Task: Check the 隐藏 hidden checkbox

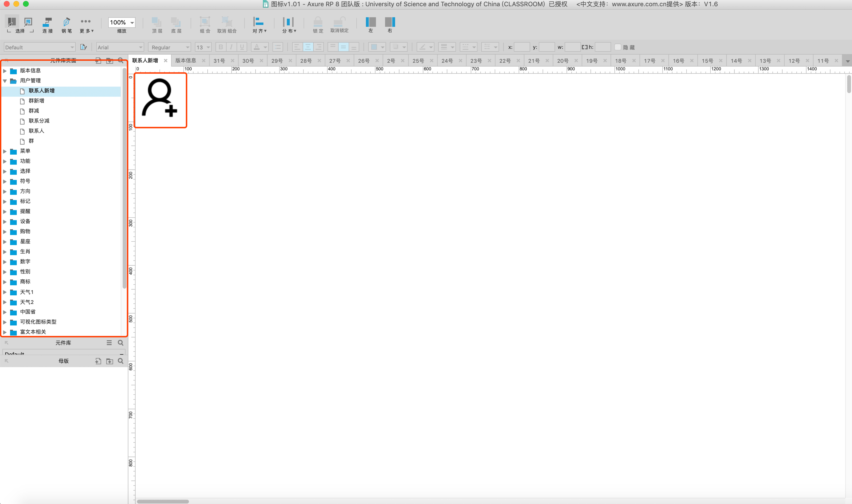Action: 618,47
